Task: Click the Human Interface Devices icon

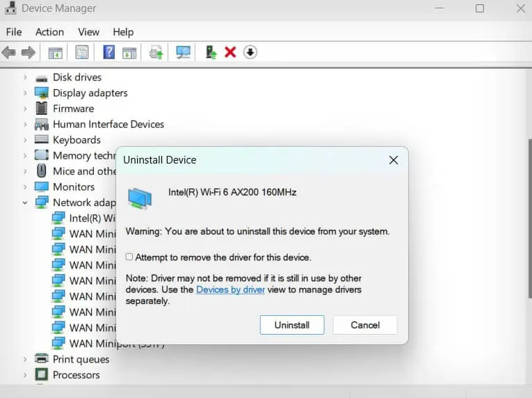Action: pyautogui.click(x=42, y=125)
